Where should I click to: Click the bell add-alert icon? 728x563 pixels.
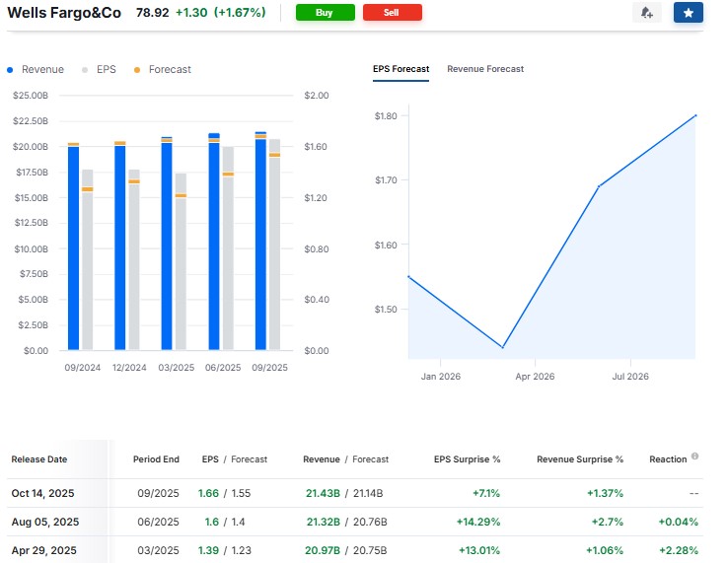(x=647, y=13)
